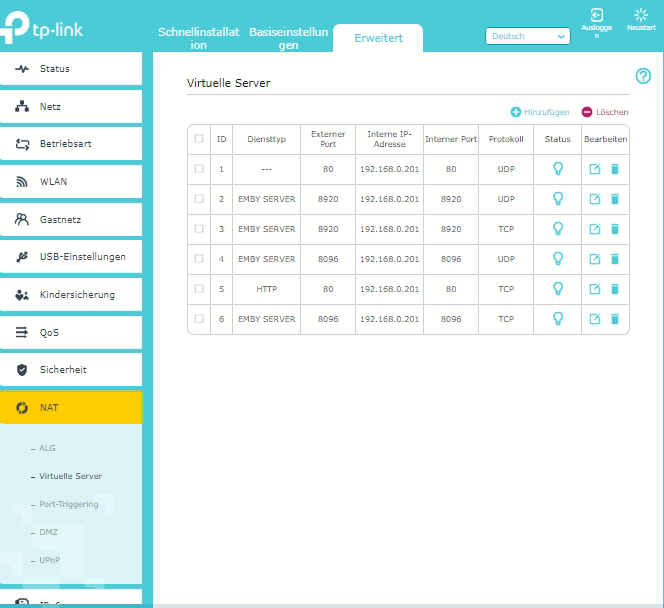Check the checkbox for rule ID 2
Viewport: 664px width, 608px height.
click(x=199, y=199)
